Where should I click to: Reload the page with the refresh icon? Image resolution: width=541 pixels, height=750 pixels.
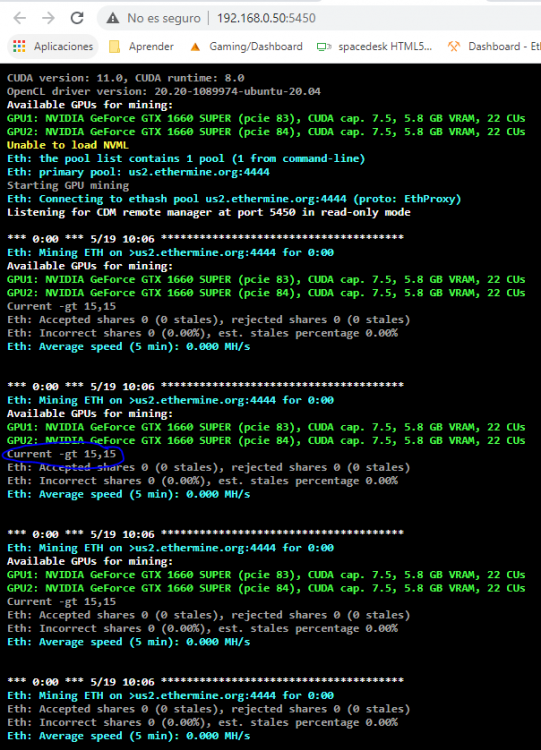[77, 18]
